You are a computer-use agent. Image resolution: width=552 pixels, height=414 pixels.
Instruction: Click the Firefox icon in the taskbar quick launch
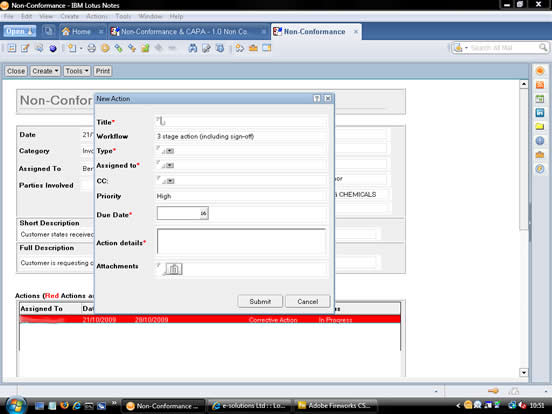pyautogui.click(x=64, y=406)
